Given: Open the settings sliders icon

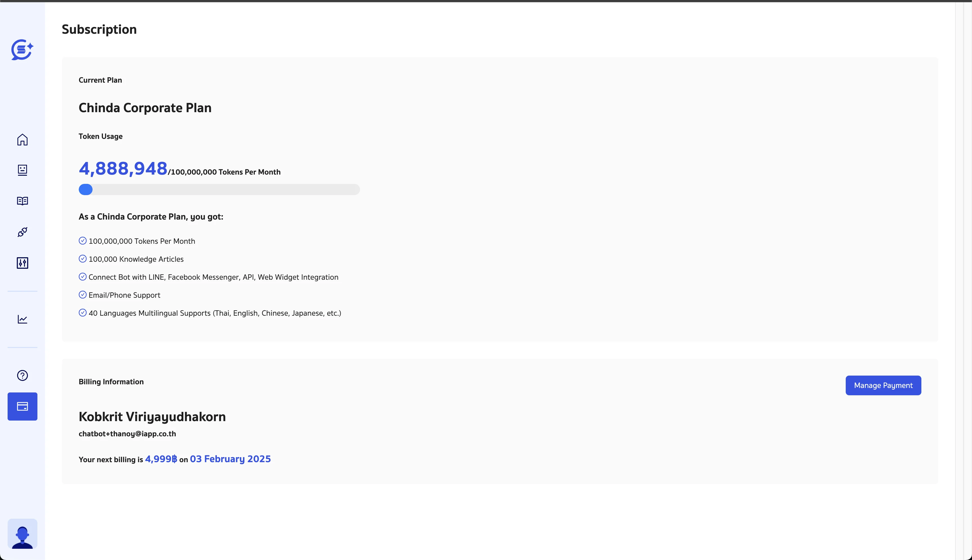Looking at the screenshot, I should tap(22, 263).
